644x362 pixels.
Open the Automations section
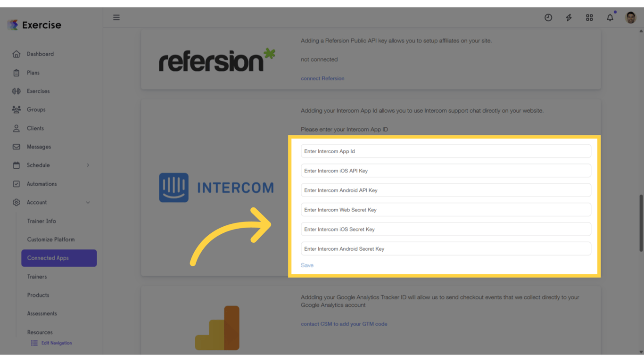42,184
